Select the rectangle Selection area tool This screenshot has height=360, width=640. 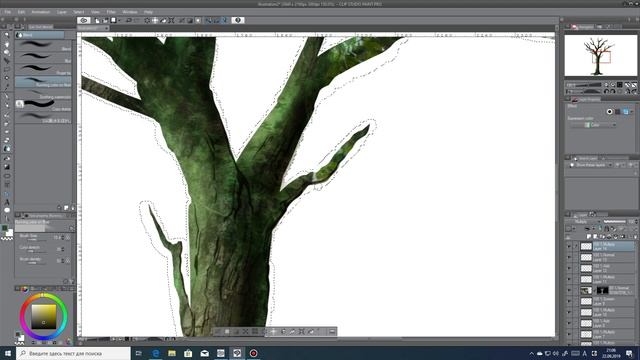(x=7, y=69)
